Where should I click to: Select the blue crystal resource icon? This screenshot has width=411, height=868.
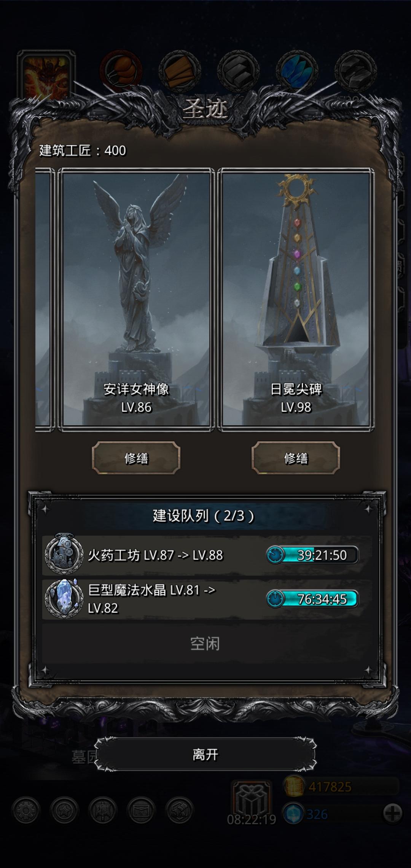tap(297, 71)
